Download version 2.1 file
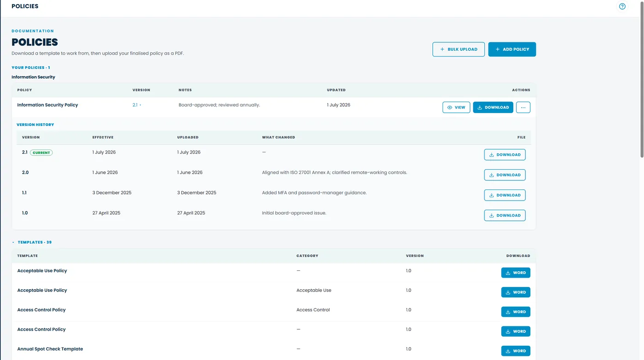This screenshot has height=360, width=644. (505, 154)
